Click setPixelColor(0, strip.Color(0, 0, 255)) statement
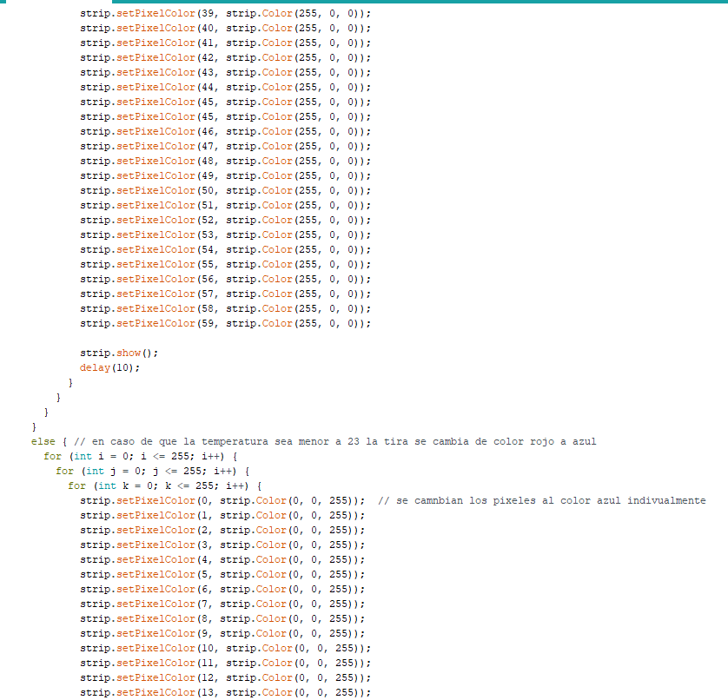Image resolution: width=728 pixels, height=700 pixels. (x=222, y=501)
